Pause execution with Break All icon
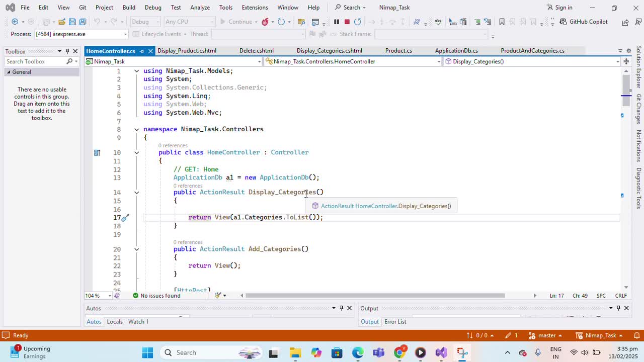 [337, 22]
